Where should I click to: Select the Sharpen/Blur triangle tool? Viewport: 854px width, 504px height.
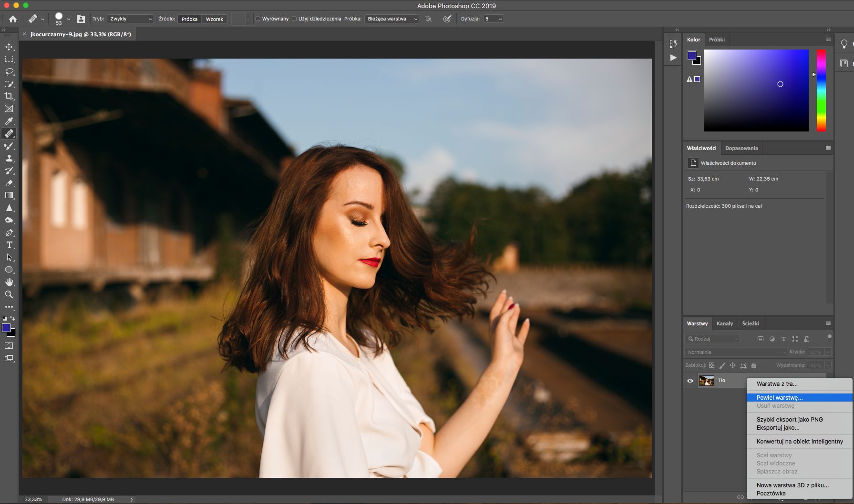(x=9, y=208)
